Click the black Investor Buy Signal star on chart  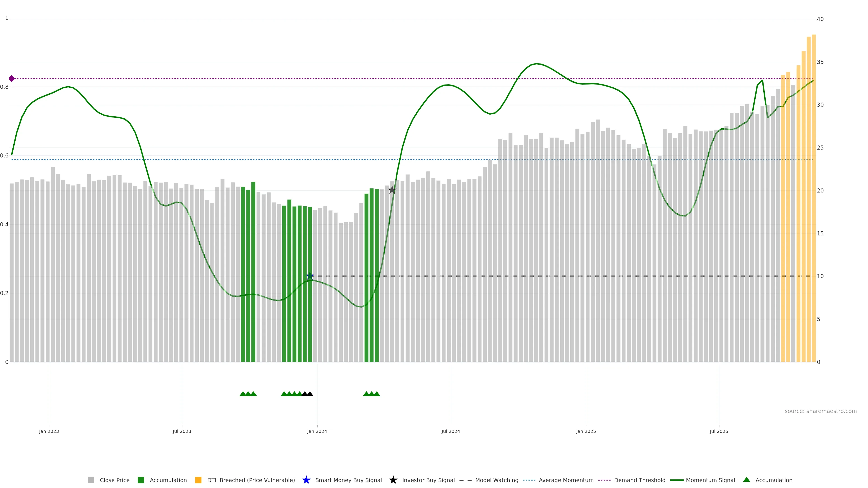392,190
